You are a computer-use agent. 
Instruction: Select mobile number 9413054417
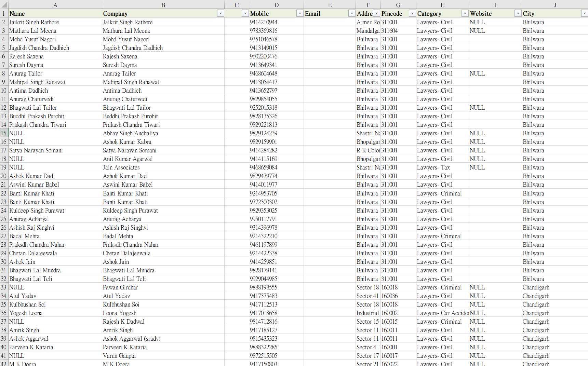276,82
